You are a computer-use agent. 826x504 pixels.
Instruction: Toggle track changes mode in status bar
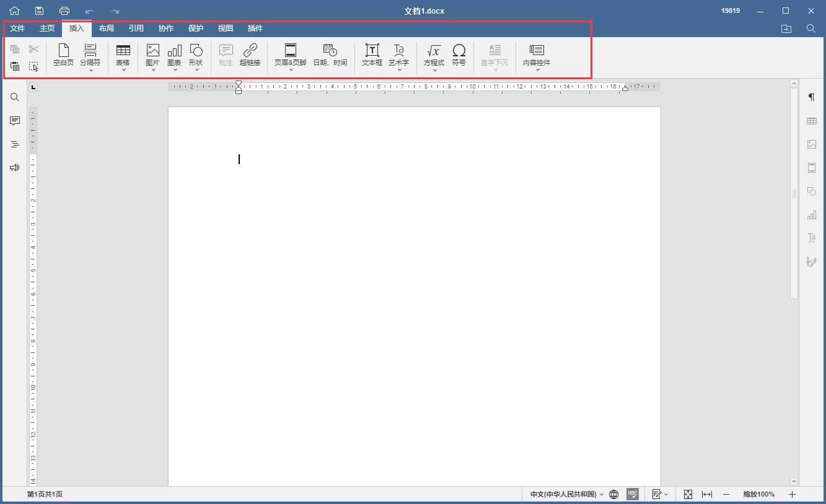[x=659, y=494]
